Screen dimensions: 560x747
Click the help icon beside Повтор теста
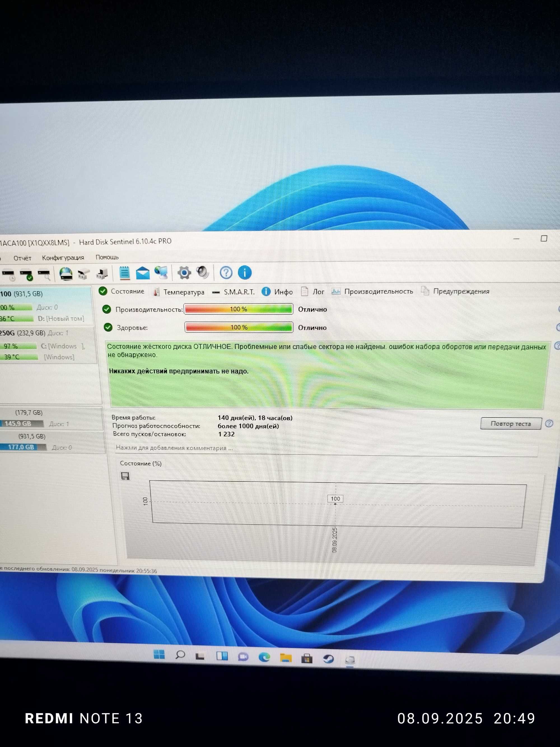(549, 423)
